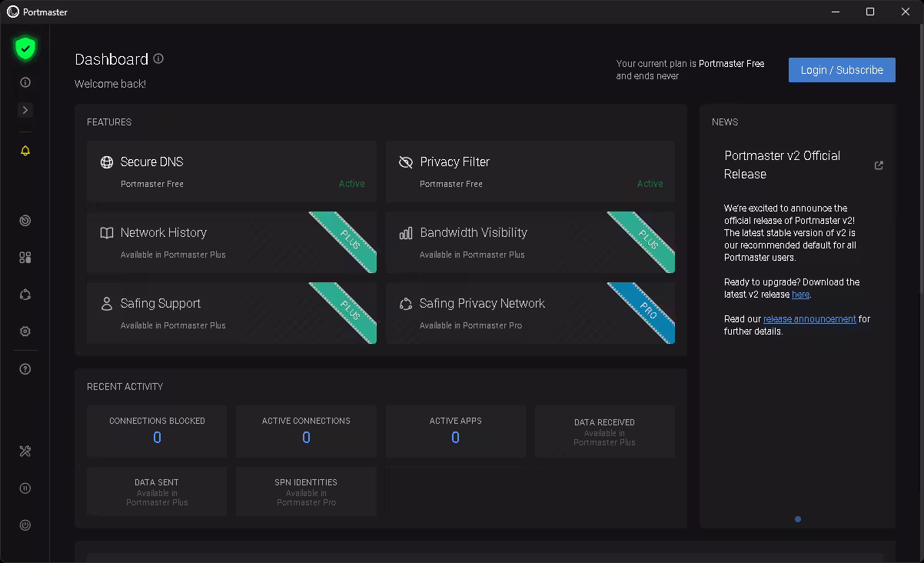
Task: Click the info icon next to Dashboard
Action: 158,58
